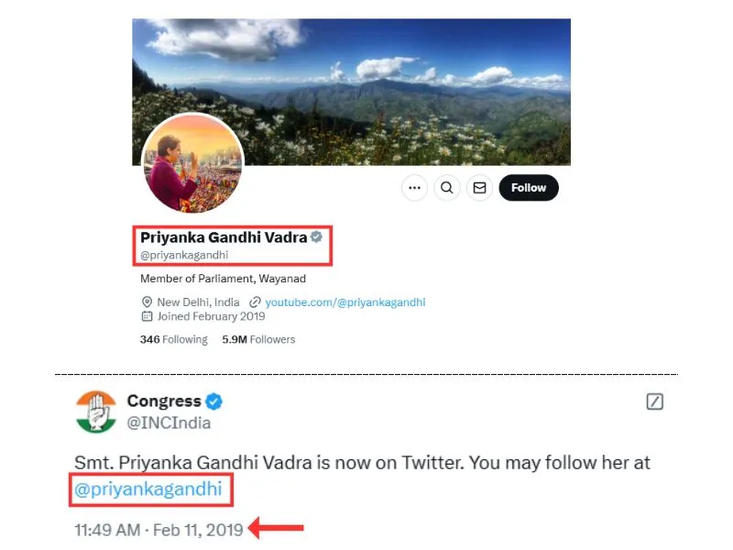Click the @INCIndia handle
Viewport: 733px width, 550px height.
pyautogui.click(x=169, y=423)
